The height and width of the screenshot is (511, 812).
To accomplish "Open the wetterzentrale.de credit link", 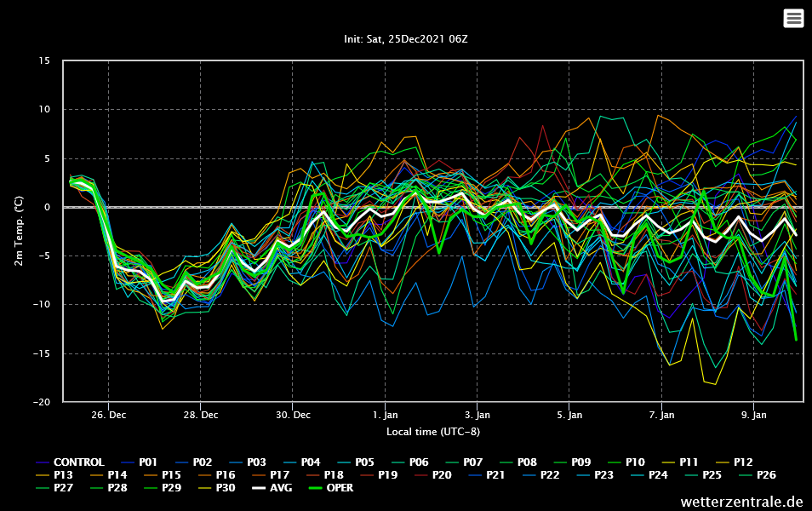I will coord(741,502).
